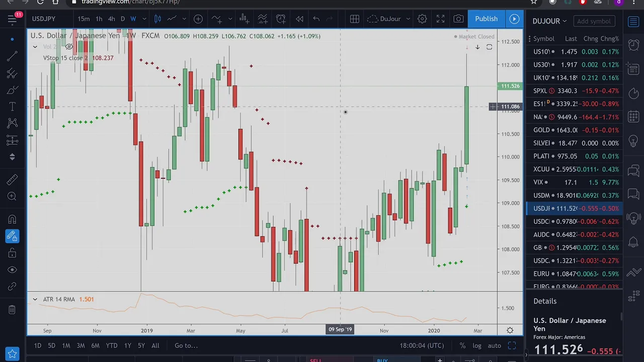The image size is (644, 362).
Task: Click the Publish button
Action: 487,19
